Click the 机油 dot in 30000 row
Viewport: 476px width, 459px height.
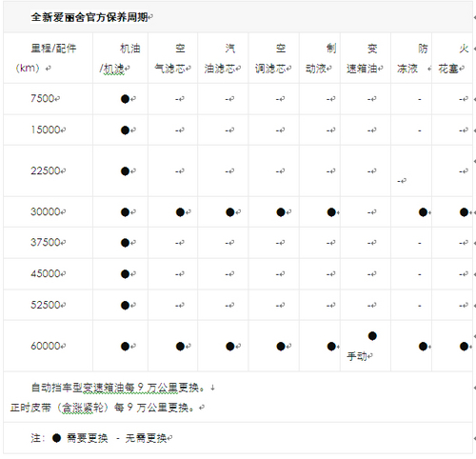tap(125, 212)
